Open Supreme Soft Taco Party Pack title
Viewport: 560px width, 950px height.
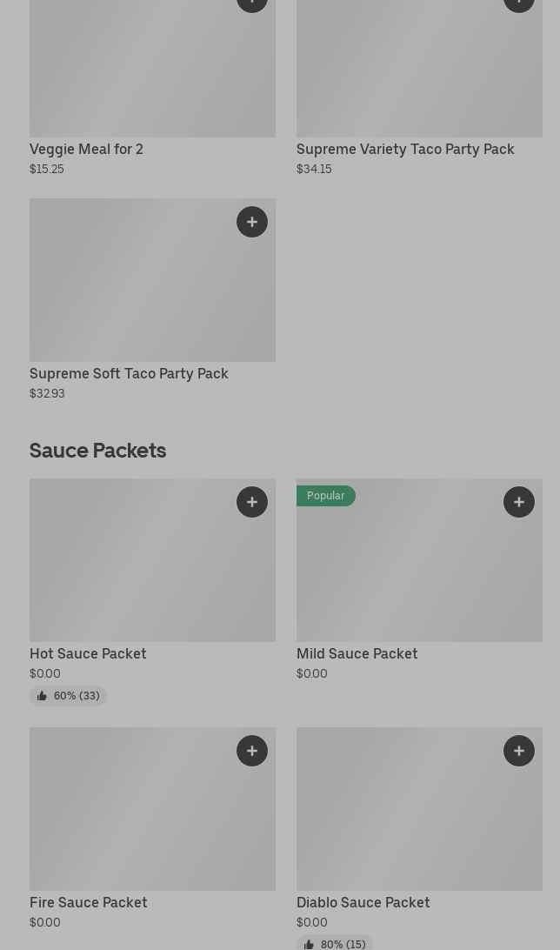(x=129, y=373)
